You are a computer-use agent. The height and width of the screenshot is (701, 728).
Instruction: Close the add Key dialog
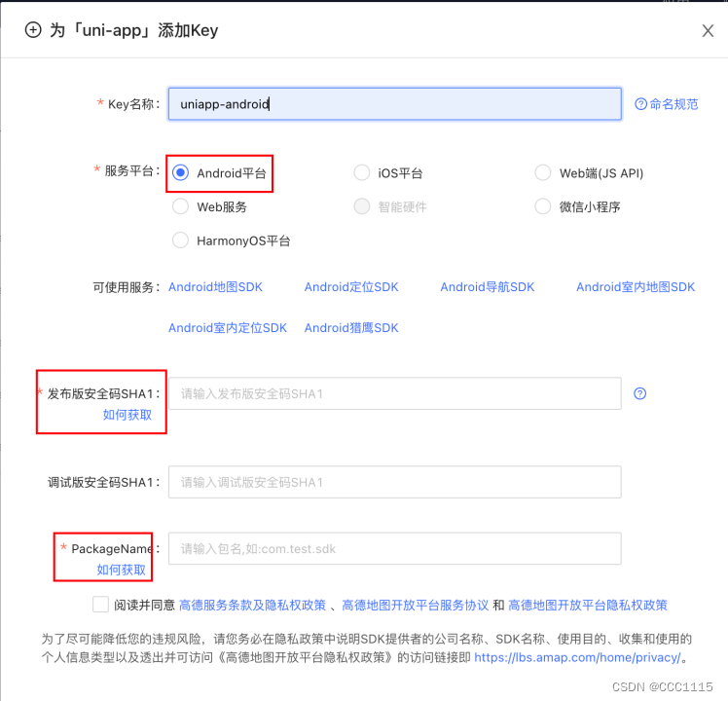coord(708,30)
